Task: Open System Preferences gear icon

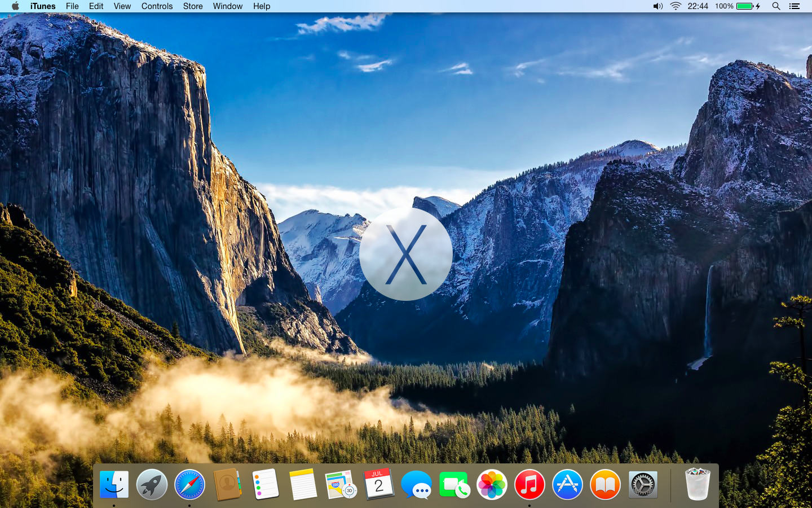Action: point(643,485)
